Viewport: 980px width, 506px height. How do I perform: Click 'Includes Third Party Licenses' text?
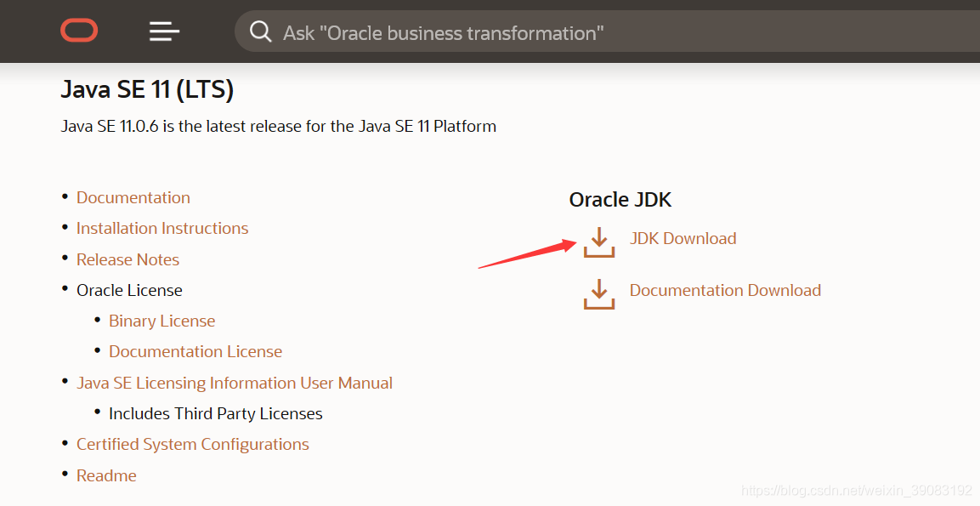tap(216, 413)
